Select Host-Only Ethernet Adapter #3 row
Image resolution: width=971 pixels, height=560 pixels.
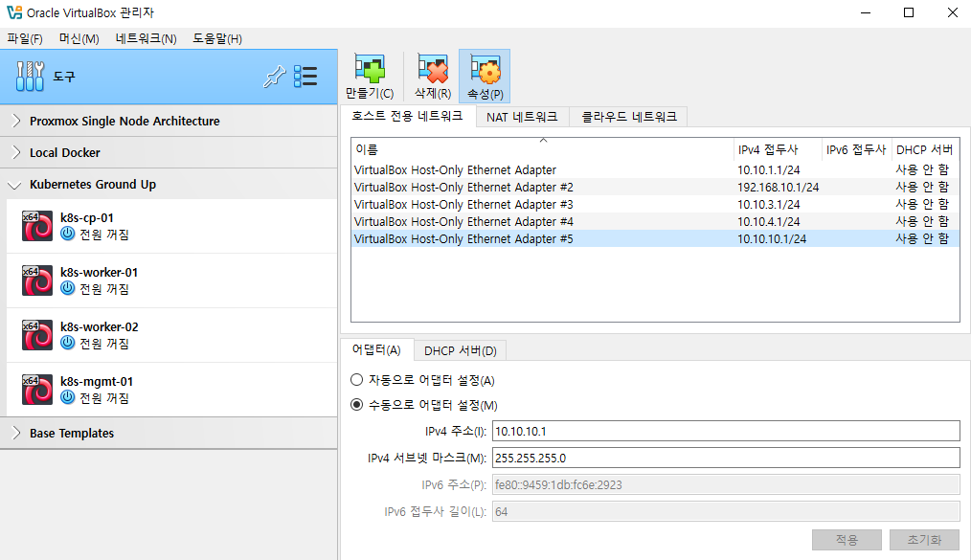655,204
